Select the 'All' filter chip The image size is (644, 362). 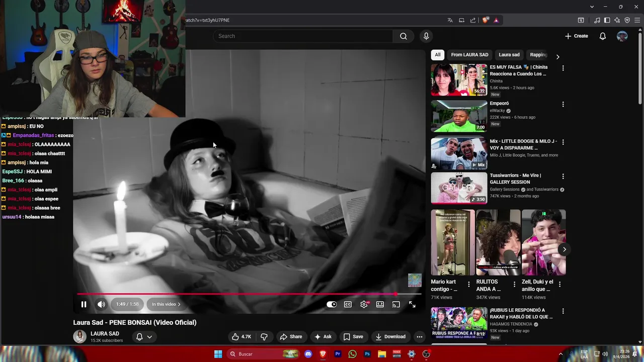[x=438, y=55]
